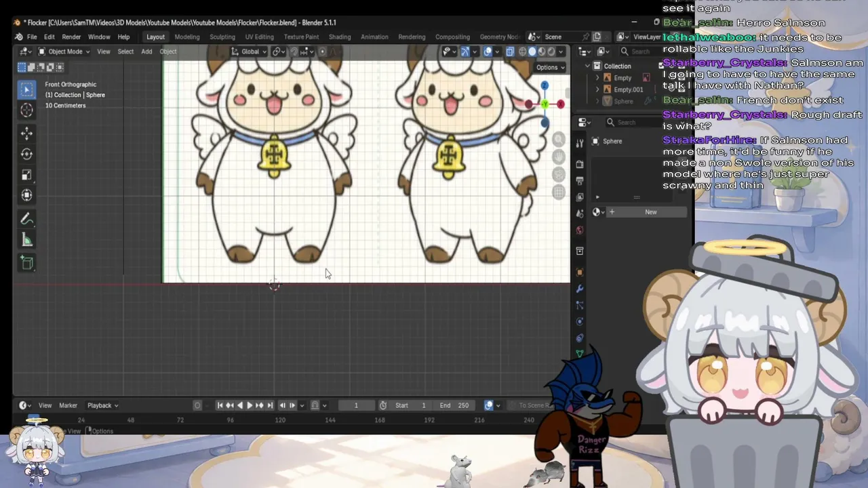Open the View Layer properties tab
Viewport: 868px width, 488px height.
coord(580,197)
